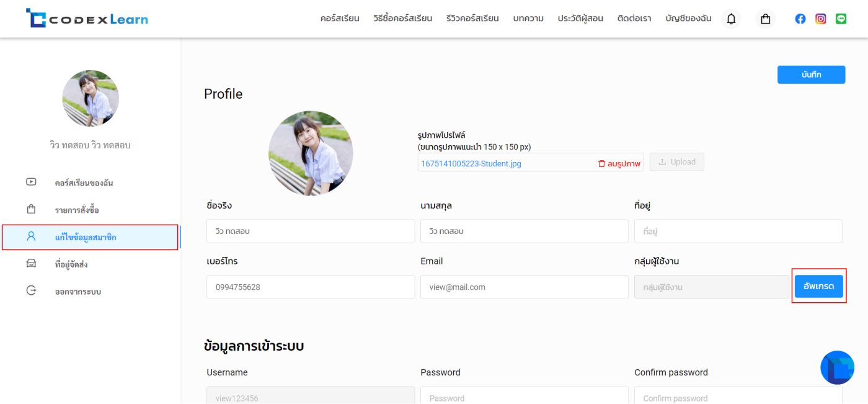This screenshot has height=404, width=868.
Task: Click the ชื่อจริง first name field
Action: (x=310, y=231)
